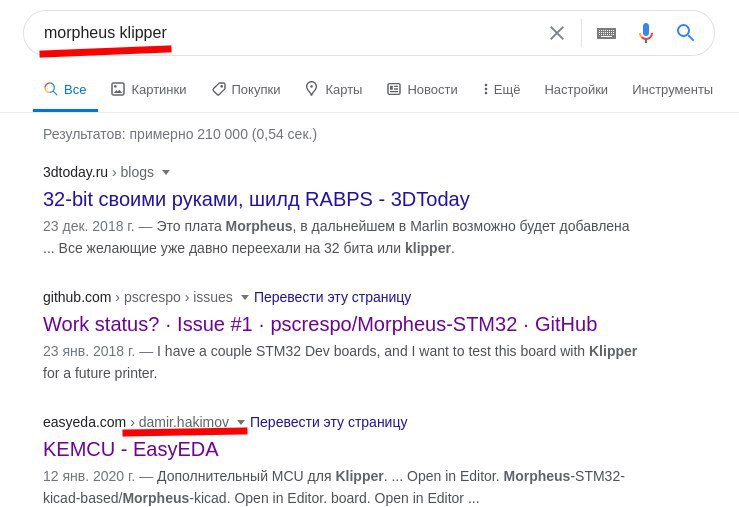This screenshot has height=507, width=739.
Task: Click the 3dtoday.ru › blogs breadcrumb
Action: [x=98, y=172]
